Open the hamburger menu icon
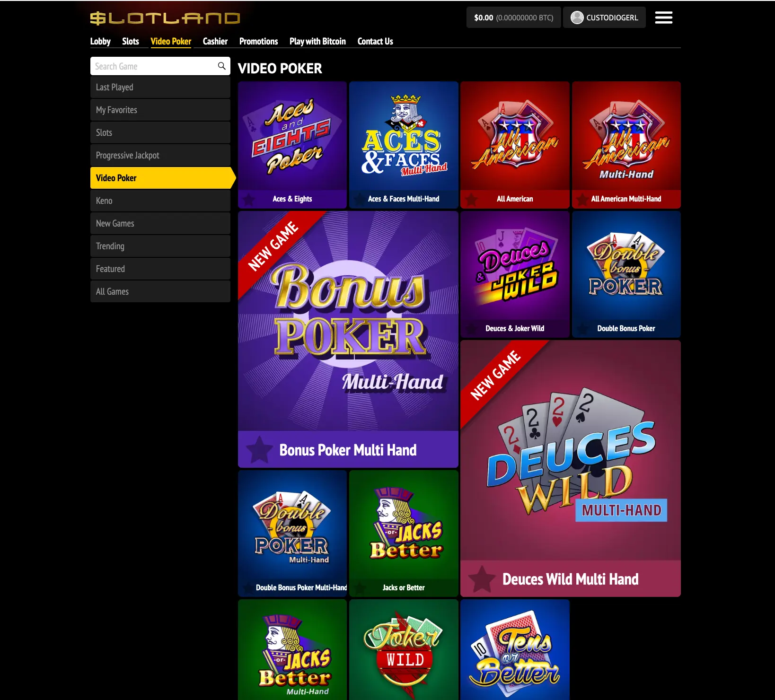This screenshot has height=700, width=775. tap(663, 17)
